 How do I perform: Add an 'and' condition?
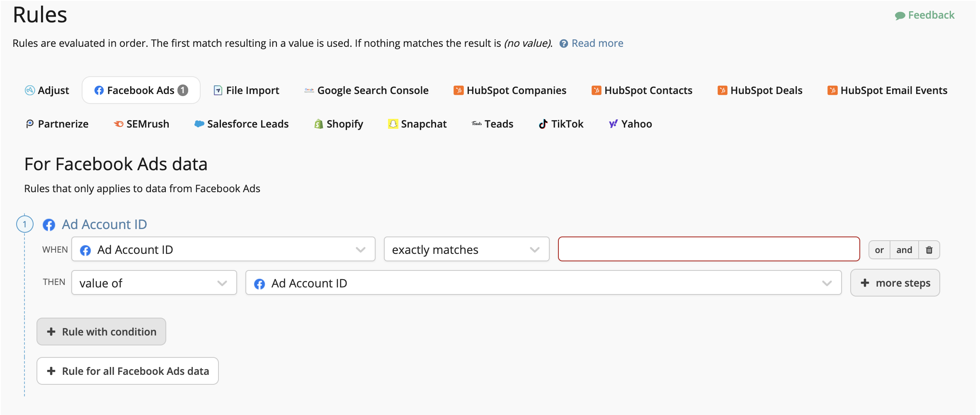coord(904,250)
